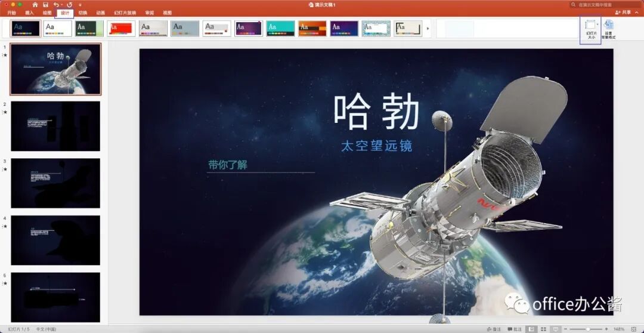Click the Redo circular arrow icon
This screenshot has height=333, width=644.
(x=69, y=5)
